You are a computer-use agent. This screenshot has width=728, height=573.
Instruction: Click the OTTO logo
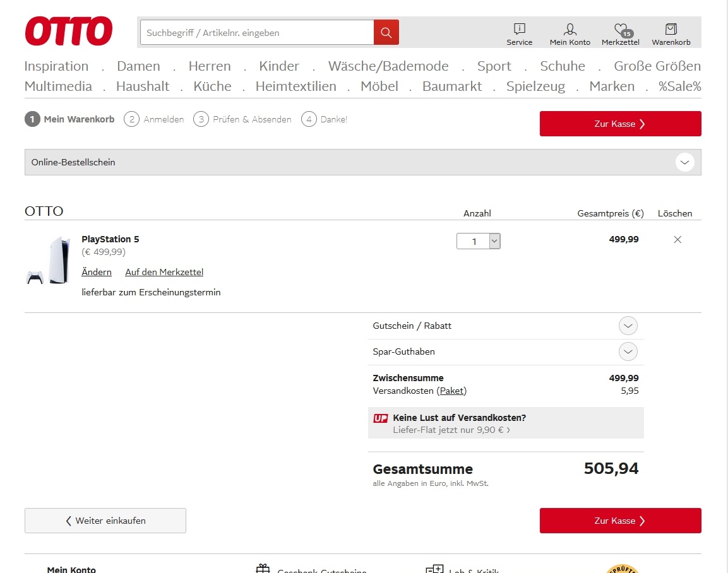69,31
